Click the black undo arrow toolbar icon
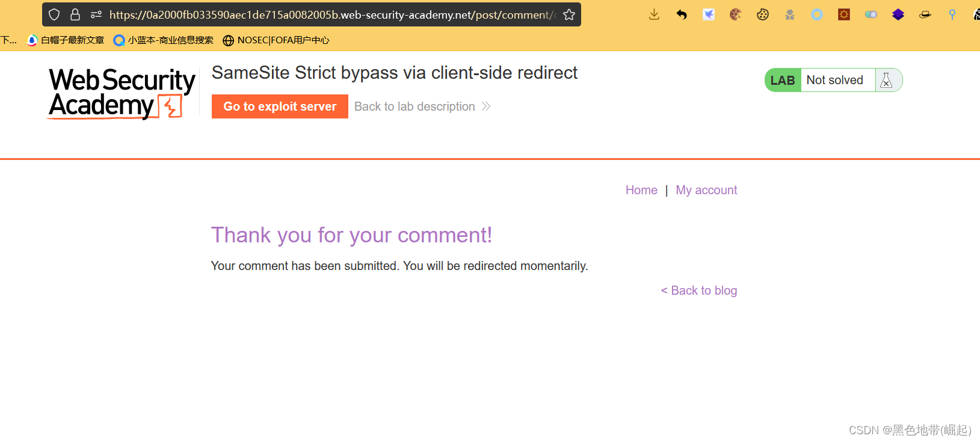 (x=682, y=14)
